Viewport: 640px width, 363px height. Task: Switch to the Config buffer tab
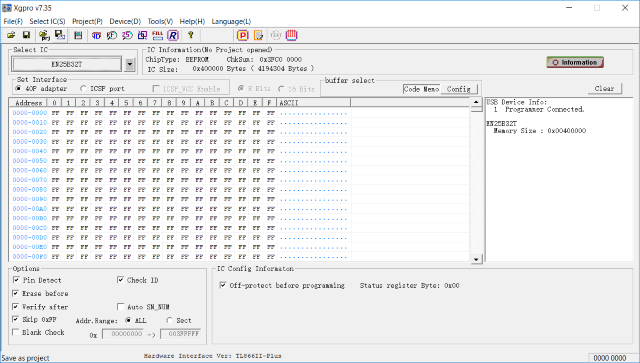(459, 89)
